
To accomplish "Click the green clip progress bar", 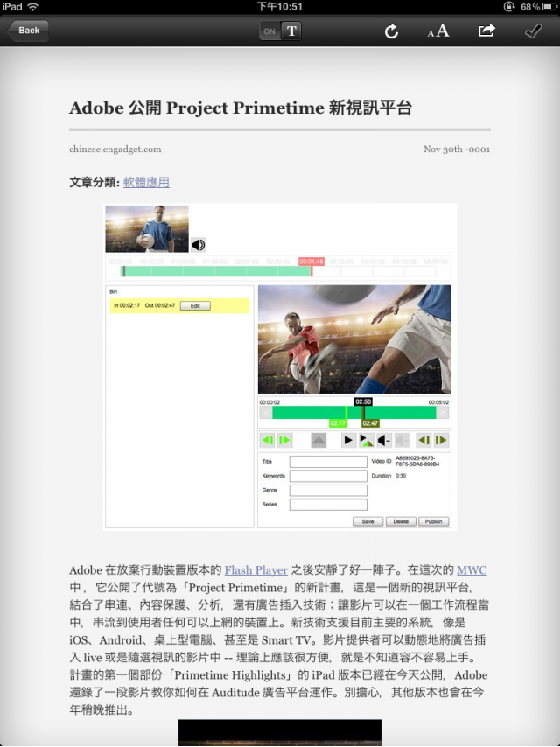I will point(353,413).
